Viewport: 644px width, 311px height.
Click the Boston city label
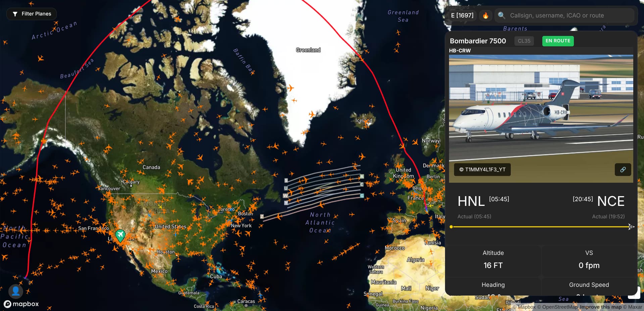click(245, 214)
